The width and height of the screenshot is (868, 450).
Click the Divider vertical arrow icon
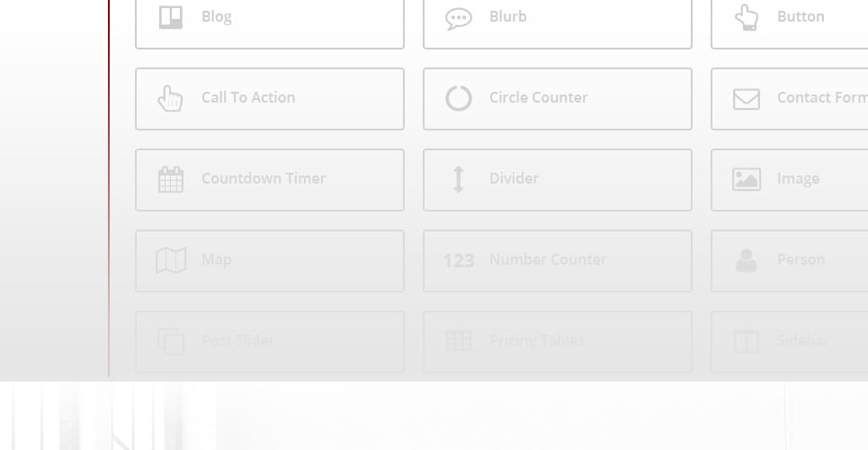(x=459, y=179)
